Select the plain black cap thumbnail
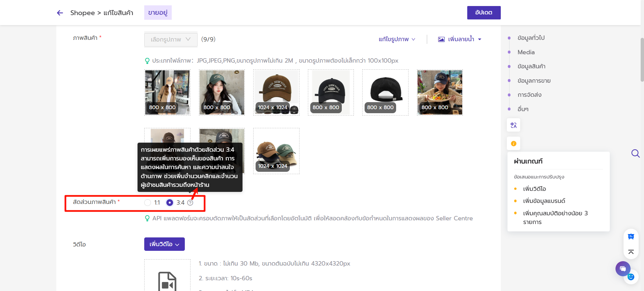This screenshot has width=644, height=291. pos(385,92)
